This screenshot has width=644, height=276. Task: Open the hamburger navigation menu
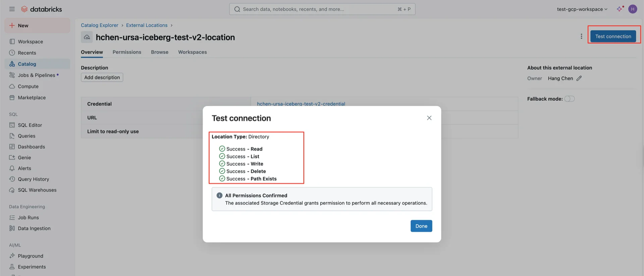point(12,9)
